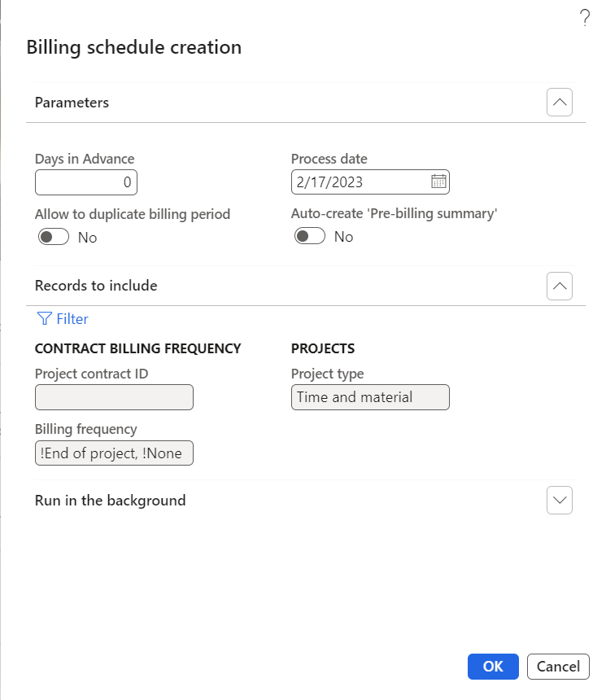
Task: Cancel the billing schedule creation dialog
Action: click(558, 667)
